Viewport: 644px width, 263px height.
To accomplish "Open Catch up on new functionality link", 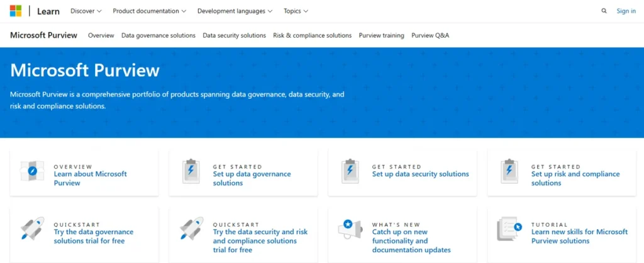I will [x=411, y=241].
